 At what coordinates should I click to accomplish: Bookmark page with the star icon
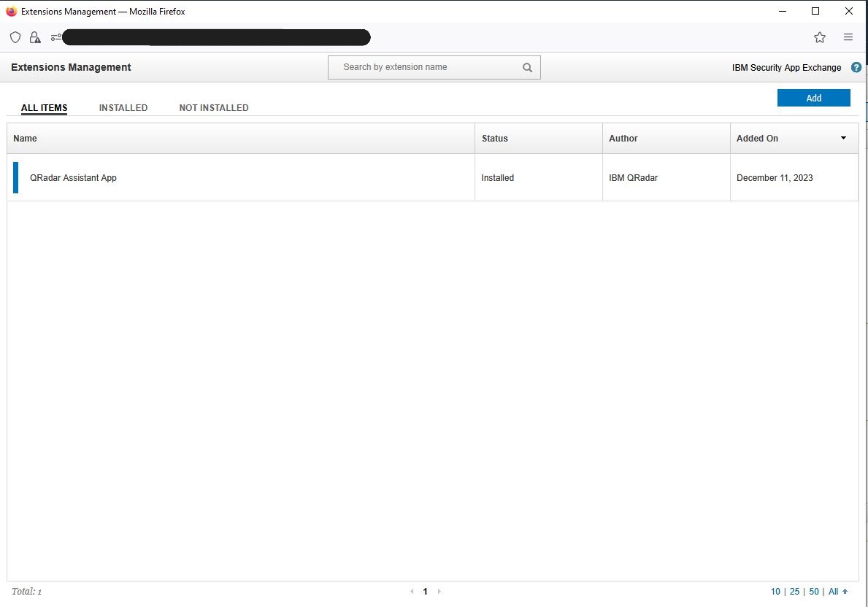point(820,37)
